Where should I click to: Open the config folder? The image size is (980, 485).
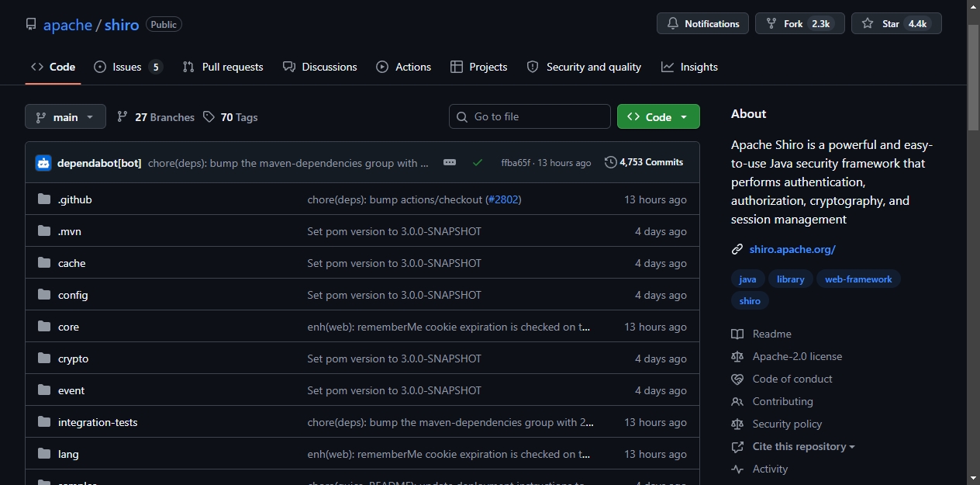73,295
